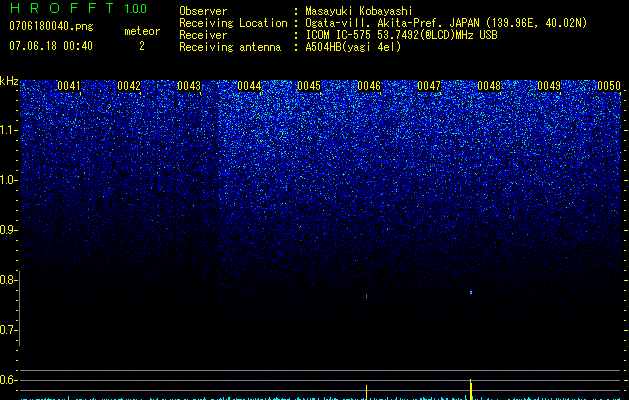
Task: Click location text Ogata-vill. Akita-Pref. JAPAN
Action: [392, 23]
